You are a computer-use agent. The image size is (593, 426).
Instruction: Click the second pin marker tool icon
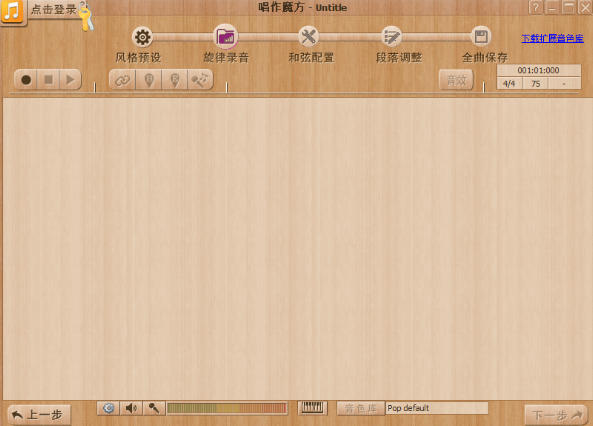coord(174,80)
